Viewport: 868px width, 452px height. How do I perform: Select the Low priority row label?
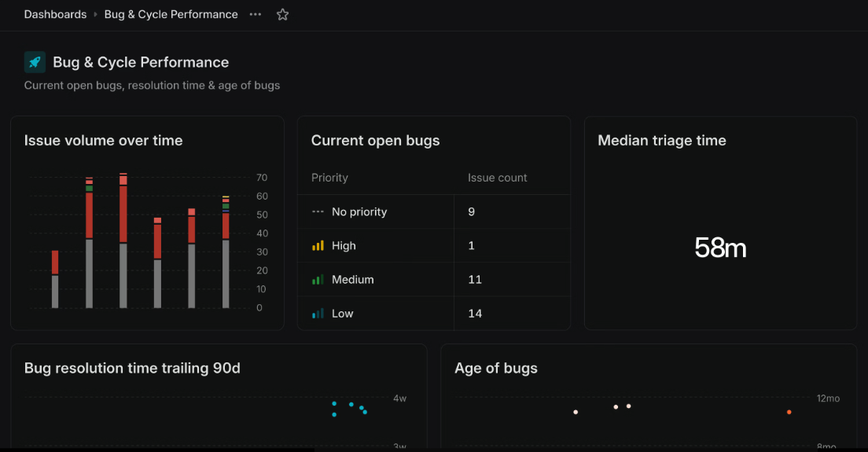pos(342,313)
